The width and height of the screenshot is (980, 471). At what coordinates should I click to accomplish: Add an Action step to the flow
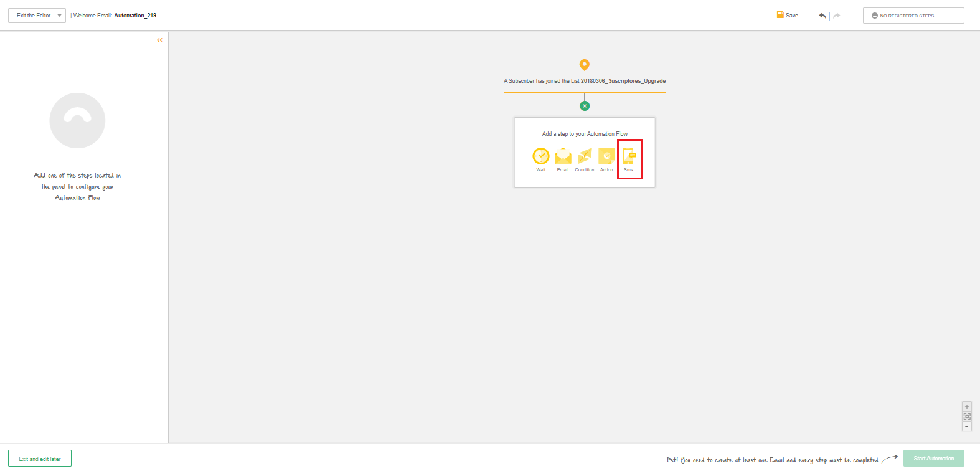click(x=606, y=157)
